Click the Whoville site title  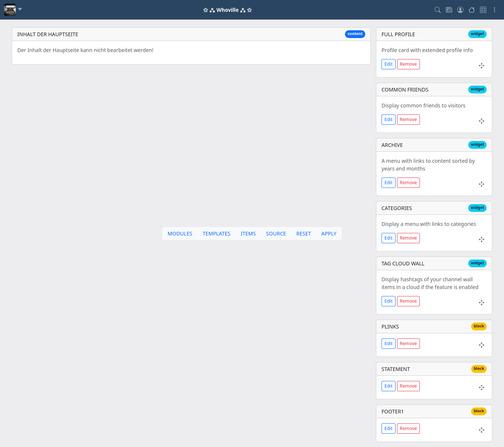tap(227, 10)
